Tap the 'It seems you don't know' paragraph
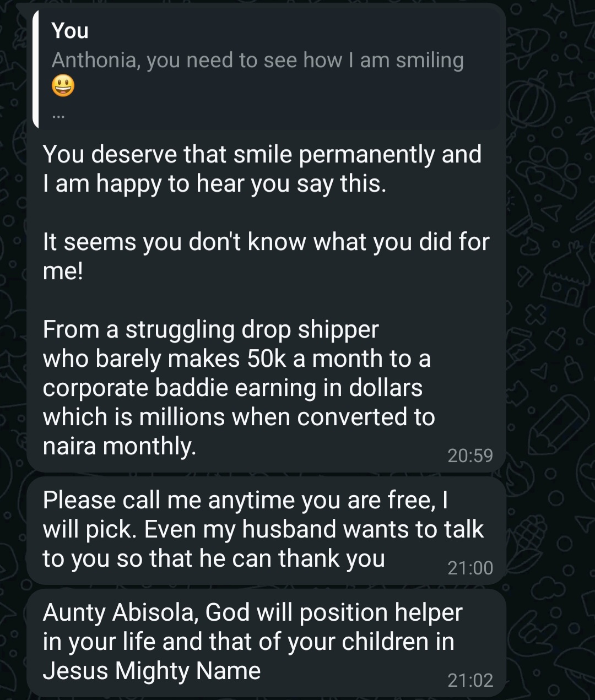 [x=266, y=257]
